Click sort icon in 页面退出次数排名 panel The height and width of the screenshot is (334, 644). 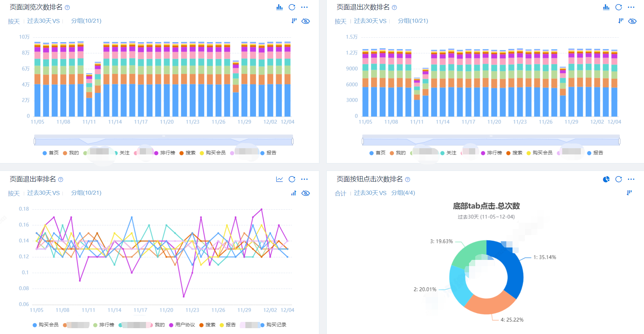click(621, 21)
